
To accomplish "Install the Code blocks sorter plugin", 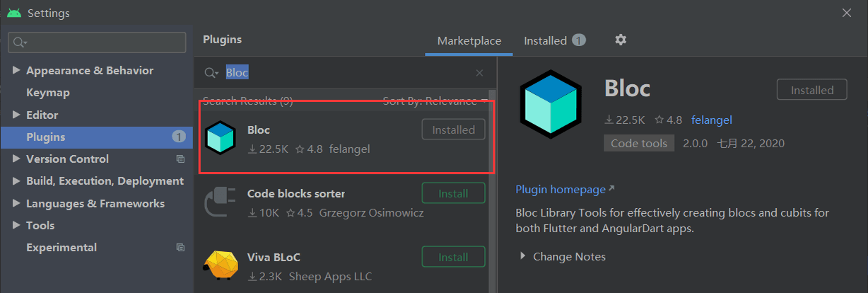I will (x=453, y=193).
